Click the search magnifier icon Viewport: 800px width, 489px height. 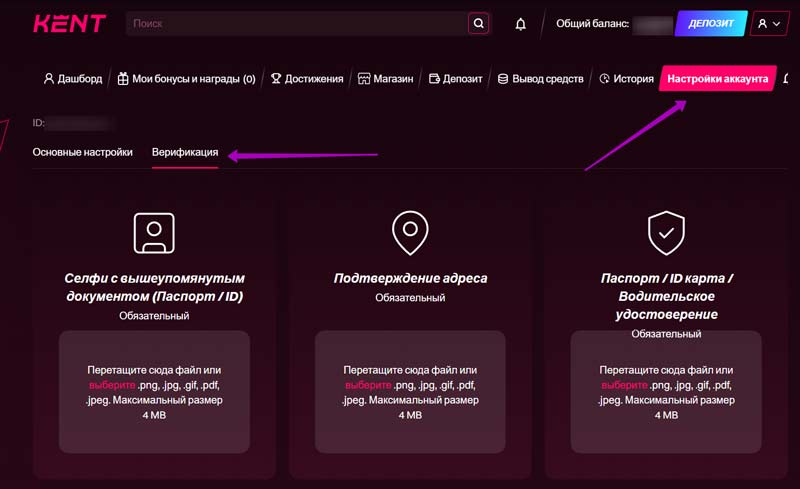tap(478, 23)
